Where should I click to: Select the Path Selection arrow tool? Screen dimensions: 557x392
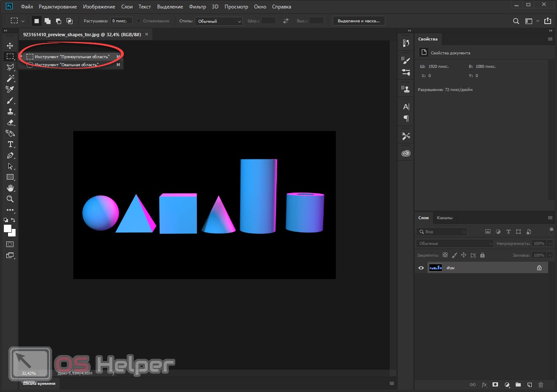10,166
